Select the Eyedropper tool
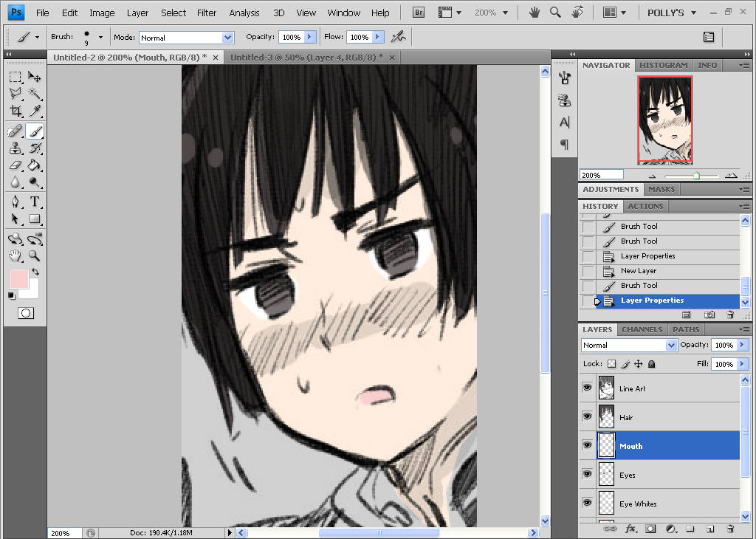756x539 pixels. click(34, 111)
